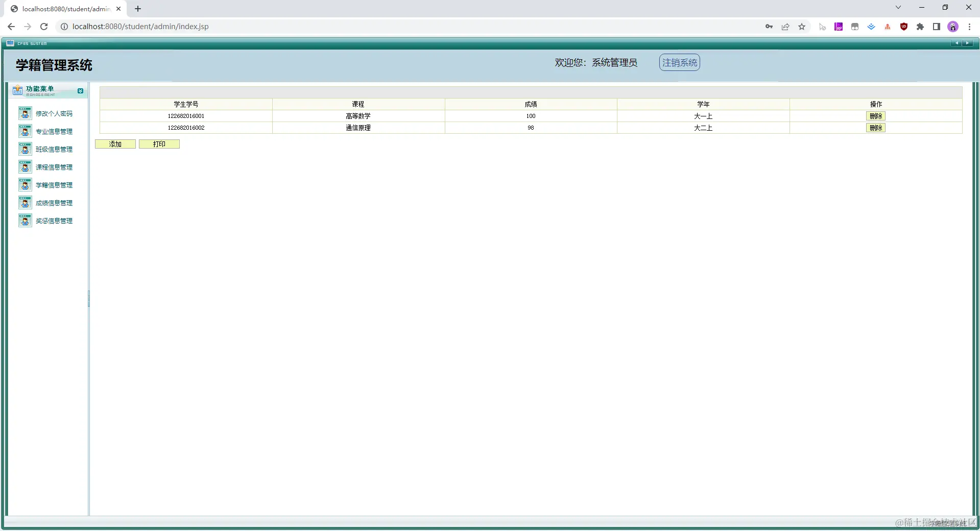Click the 大二上 school year cell
This screenshot has height=531, width=980.
tap(703, 128)
